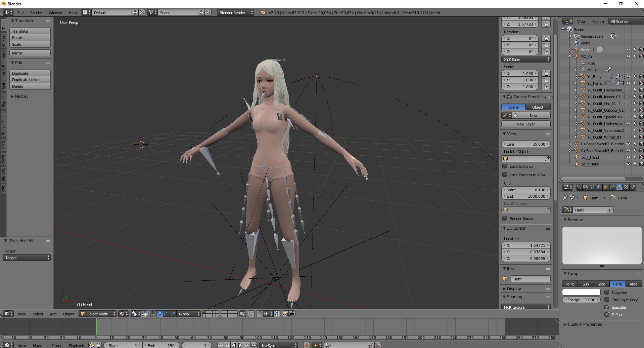Enable Lock Camera to View checkbox
The height and width of the screenshot is (348, 644).
pyautogui.click(x=505, y=175)
